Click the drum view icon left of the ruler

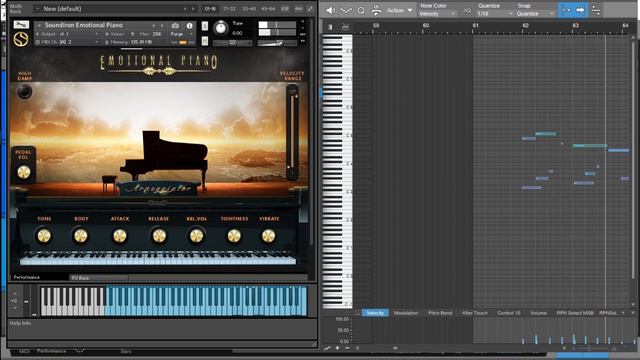tap(345, 27)
